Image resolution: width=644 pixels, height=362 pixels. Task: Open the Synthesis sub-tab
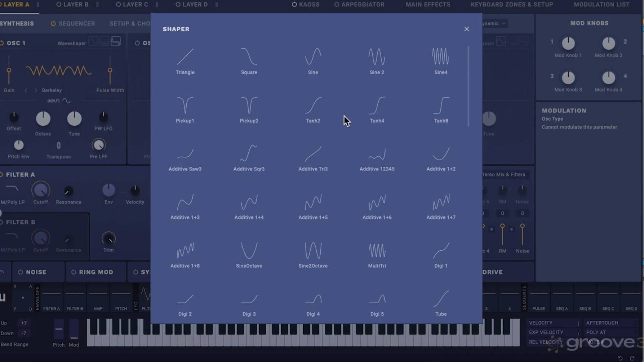pyautogui.click(x=17, y=23)
